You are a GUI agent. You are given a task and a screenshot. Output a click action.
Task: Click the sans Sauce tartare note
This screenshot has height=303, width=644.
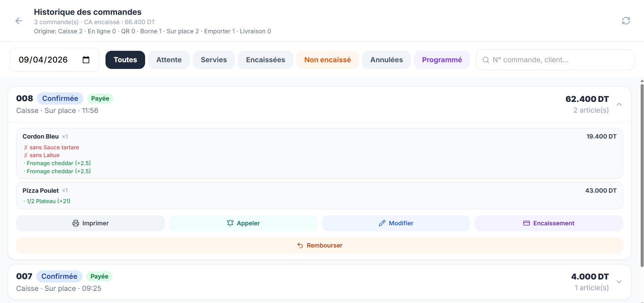pos(51,147)
